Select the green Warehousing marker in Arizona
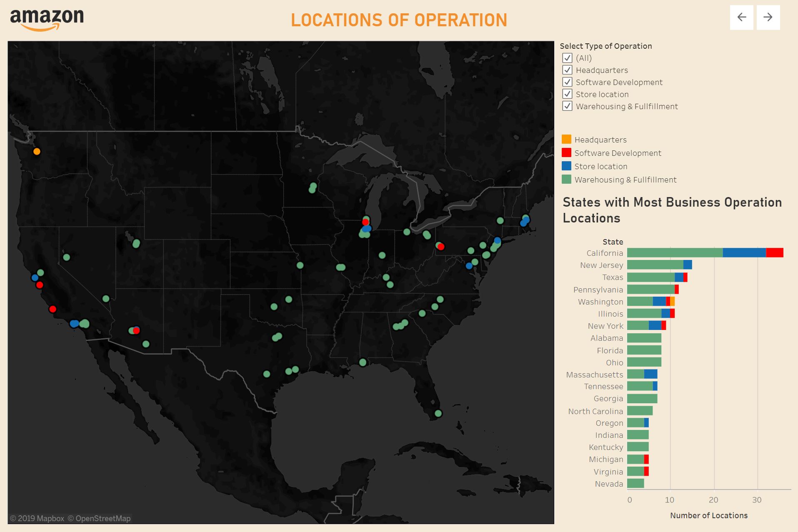This screenshot has height=532, width=798. [146, 344]
